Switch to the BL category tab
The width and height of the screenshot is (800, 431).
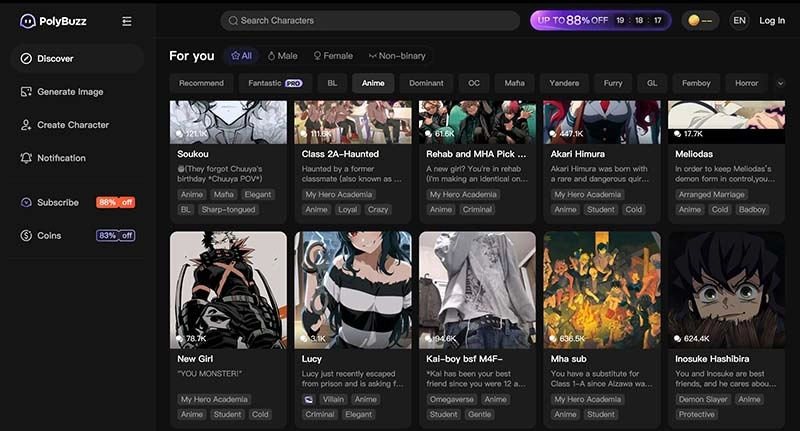click(x=332, y=83)
